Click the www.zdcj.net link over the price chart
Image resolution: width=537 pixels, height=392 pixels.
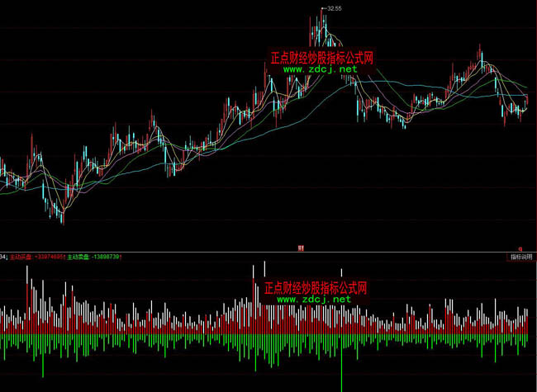pyautogui.click(x=321, y=69)
